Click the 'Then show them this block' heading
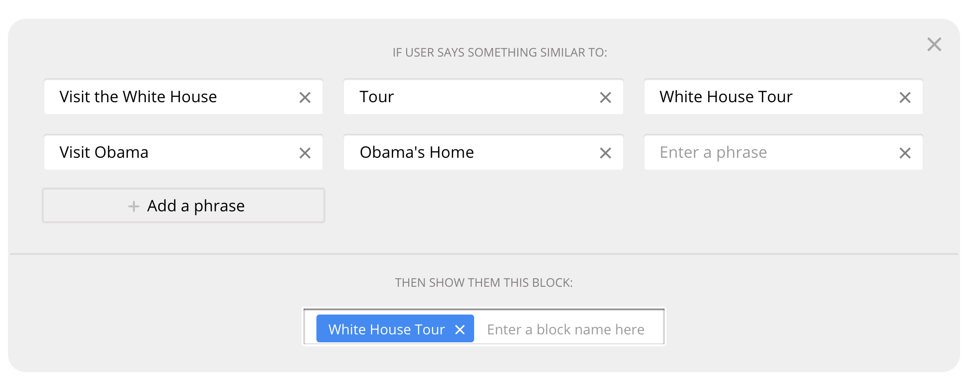Image resolution: width=980 pixels, height=384 pixels. coord(484,283)
